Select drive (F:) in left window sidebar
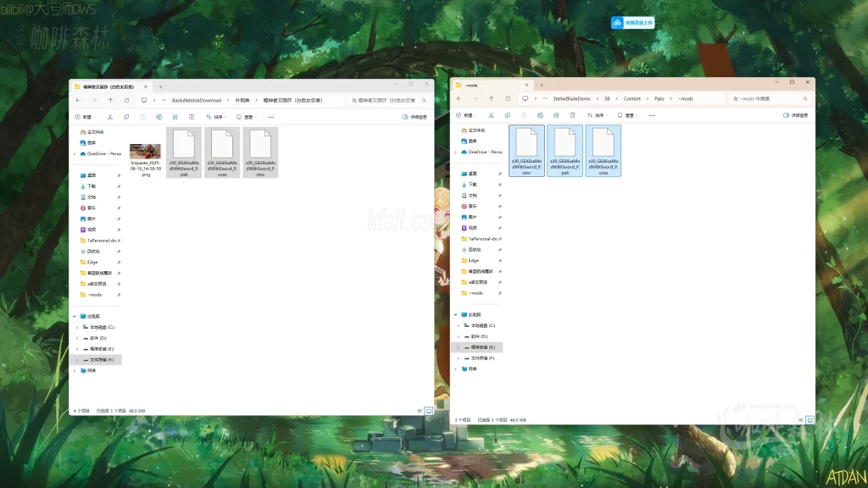The height and width of the screenshot is (488, 868). coord(97,360)
